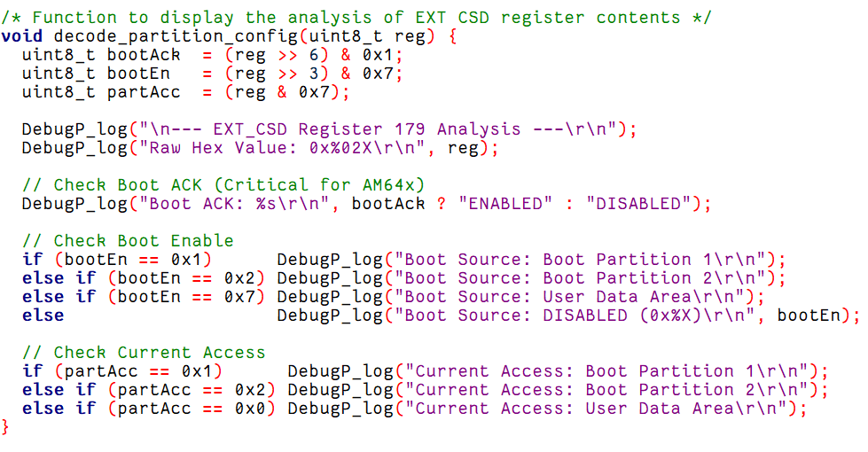
Task: Click the closing brace of the function
Action: [5, 427]
